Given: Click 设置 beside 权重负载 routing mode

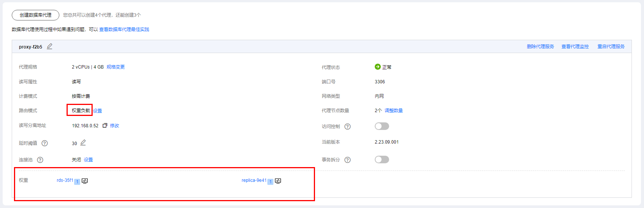Looking at the screenshot, I should 98,111.
